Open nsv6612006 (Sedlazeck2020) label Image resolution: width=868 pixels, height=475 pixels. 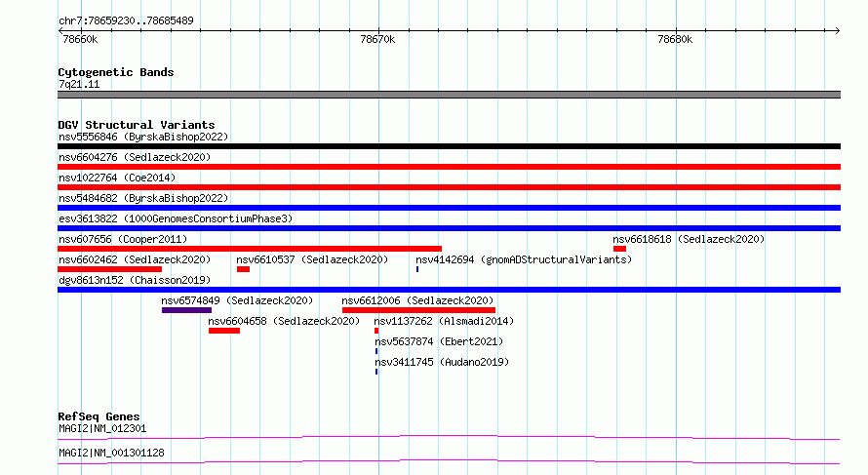pos(417,300)
